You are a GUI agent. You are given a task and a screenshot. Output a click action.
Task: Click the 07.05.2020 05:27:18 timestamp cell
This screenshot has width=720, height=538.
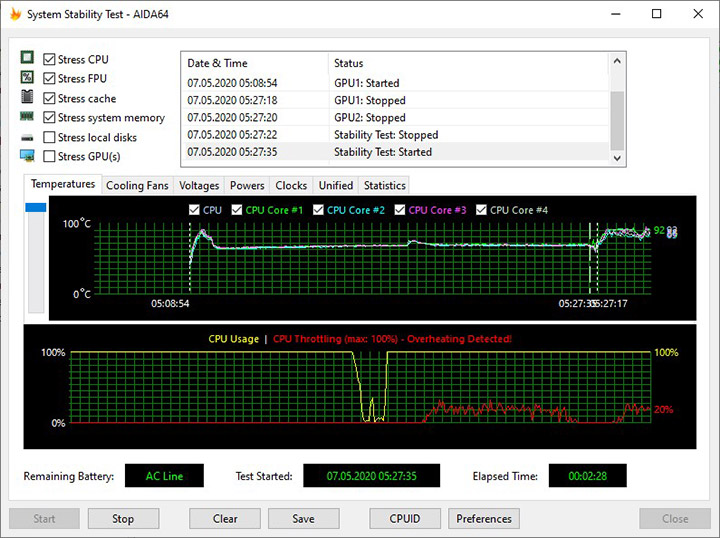coord(232,100)
